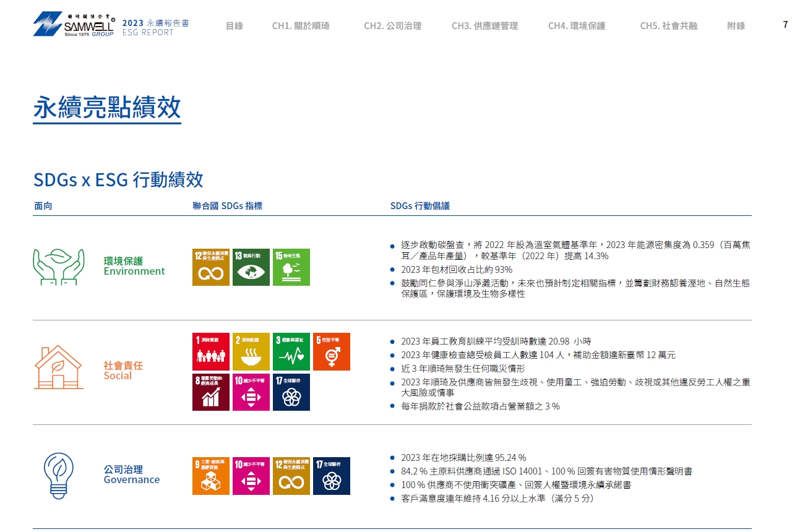The width and height of the screenshot is (792, 532).
Task: Click the SDGs x ESG 行動績效 heading
Action: 118,180
